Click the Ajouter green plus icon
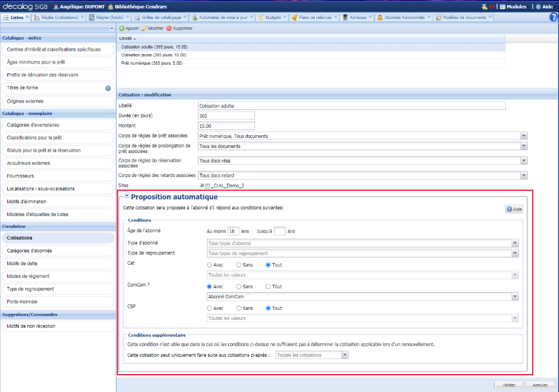The image size is (559, 392). tap(122, 28)
